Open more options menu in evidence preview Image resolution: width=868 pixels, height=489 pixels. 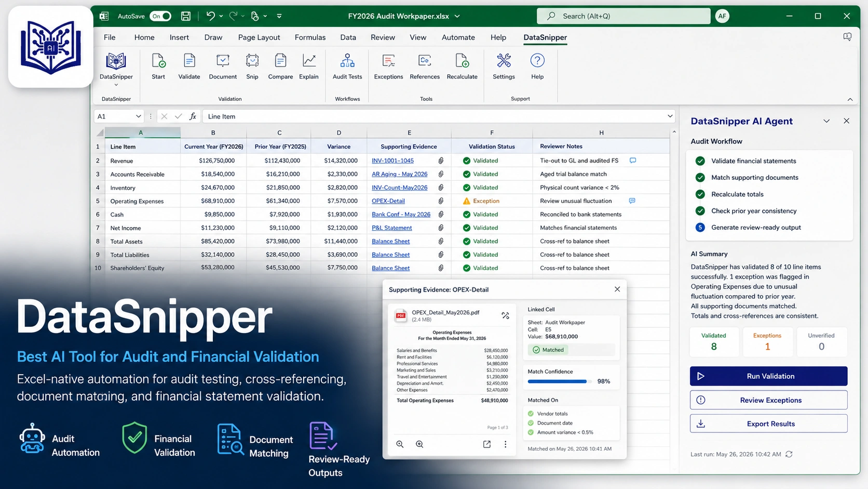505,444
